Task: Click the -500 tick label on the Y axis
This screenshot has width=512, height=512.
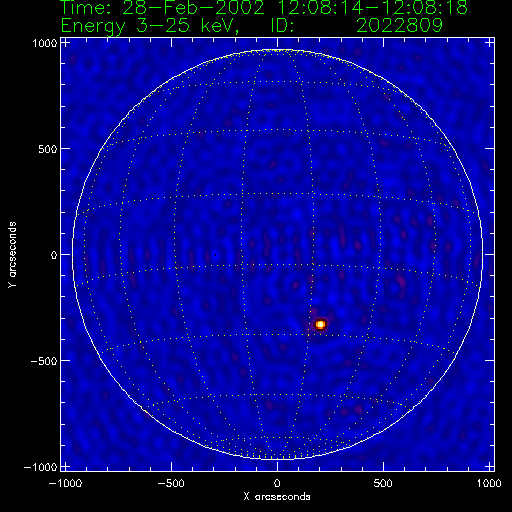Action: 44,361
